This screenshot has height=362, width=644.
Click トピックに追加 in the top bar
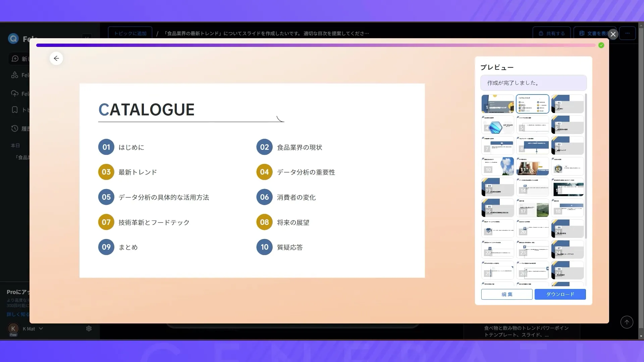click(130, 33)
